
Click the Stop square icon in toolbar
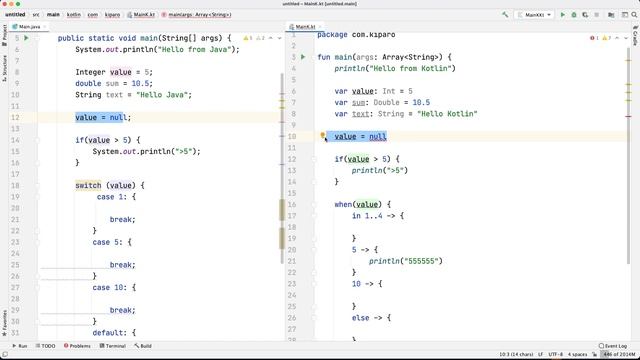pyautogui.click(x=597, y=15)
